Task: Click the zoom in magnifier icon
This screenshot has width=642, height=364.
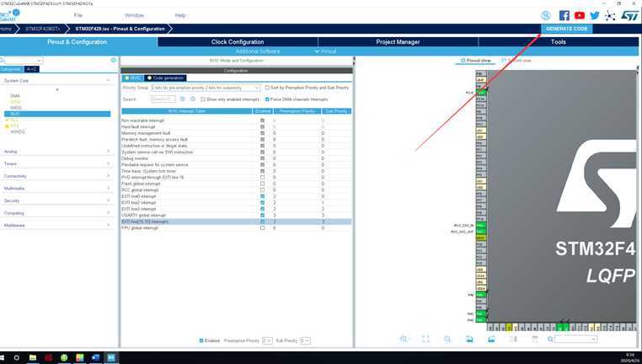Action: (404, 339)
